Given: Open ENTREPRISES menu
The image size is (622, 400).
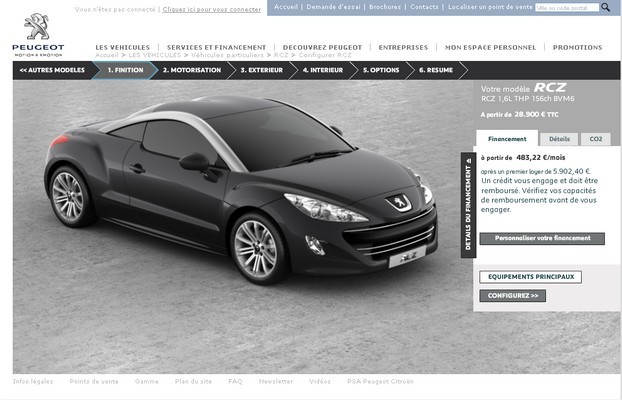Looking at the screenshot, I should pos(403,47).
